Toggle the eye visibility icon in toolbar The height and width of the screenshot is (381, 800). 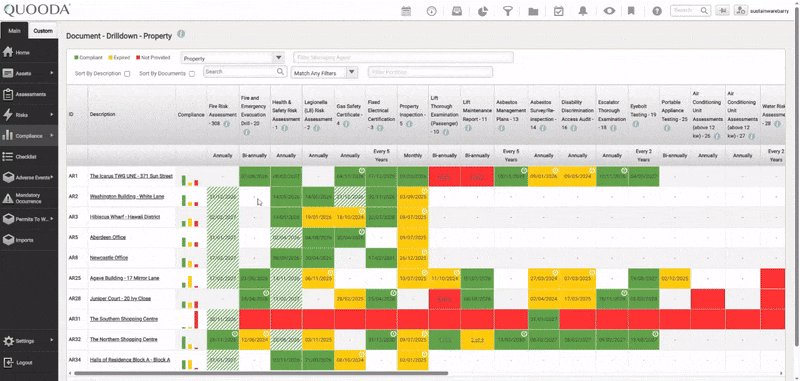[x=609, y=11]
